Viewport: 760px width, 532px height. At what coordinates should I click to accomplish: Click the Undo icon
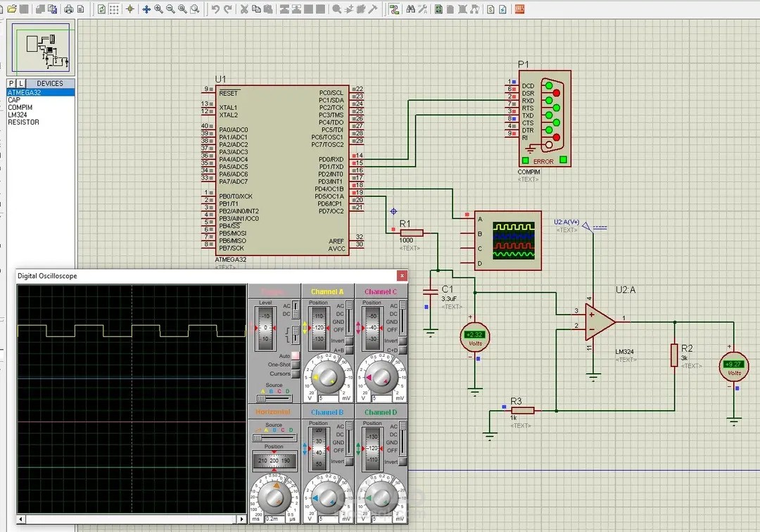pyautogui.click(x=217, y=8)
